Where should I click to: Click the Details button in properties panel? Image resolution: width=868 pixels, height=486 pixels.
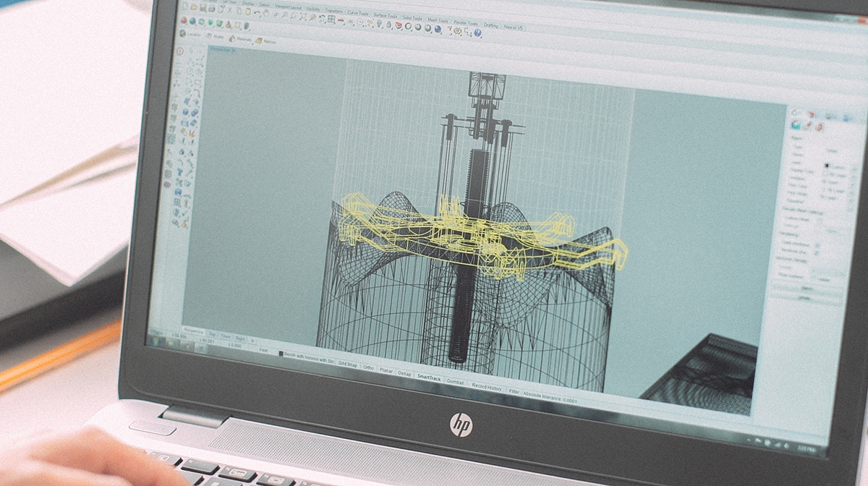pos(804,298)
